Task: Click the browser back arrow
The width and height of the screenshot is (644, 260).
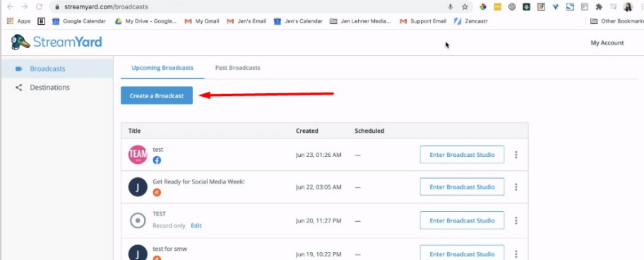Action: point(11,6)
